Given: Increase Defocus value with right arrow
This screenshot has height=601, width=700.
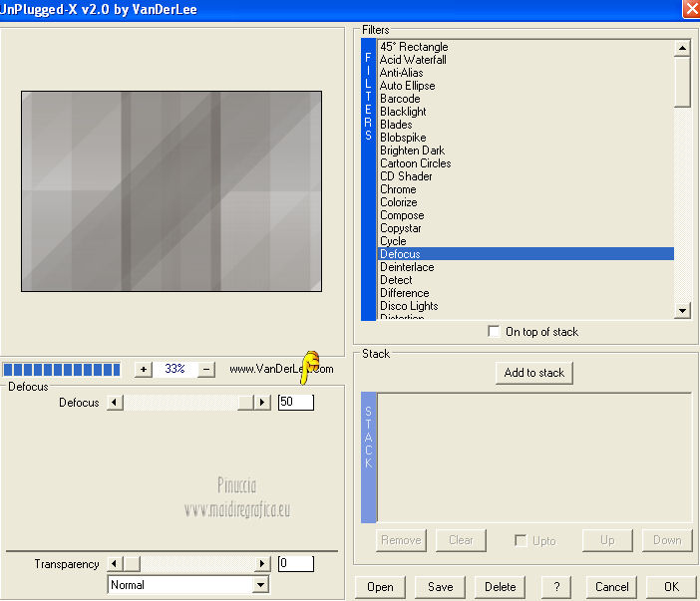Looking at the screenshot, I should point(262,403).
